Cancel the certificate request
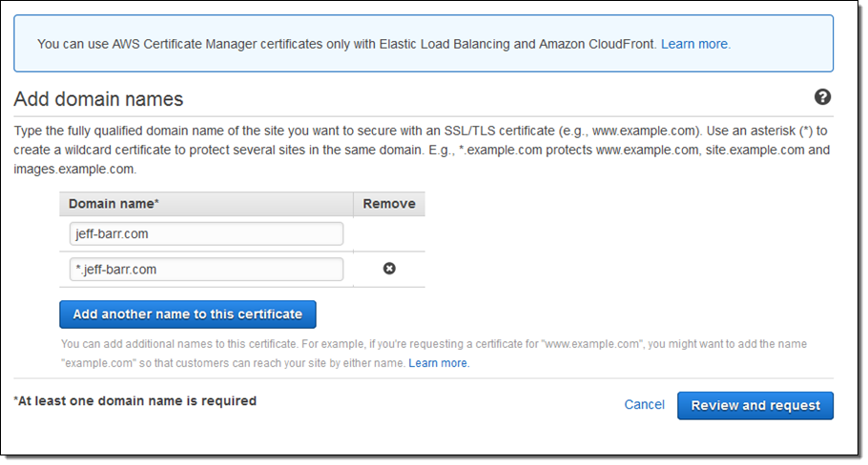868x465 pixels. 644,405
